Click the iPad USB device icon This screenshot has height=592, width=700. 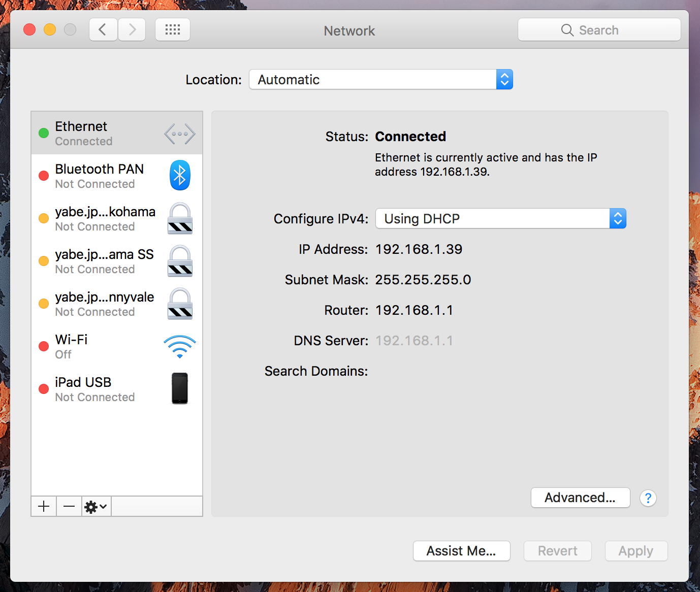180,388
